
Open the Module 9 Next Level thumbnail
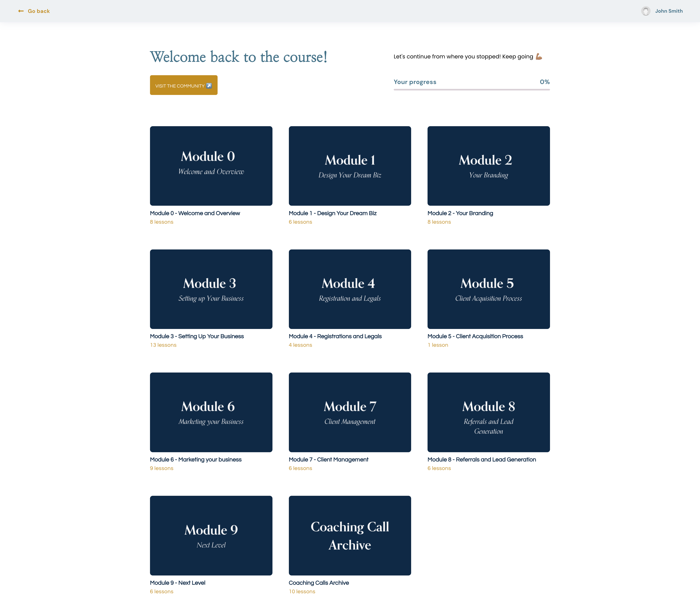coord(211,535)
